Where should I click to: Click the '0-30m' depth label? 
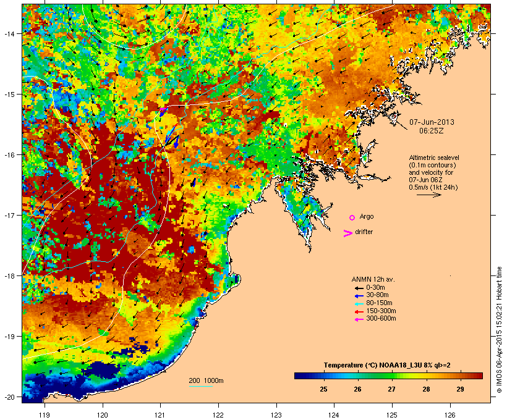point(375,288)
